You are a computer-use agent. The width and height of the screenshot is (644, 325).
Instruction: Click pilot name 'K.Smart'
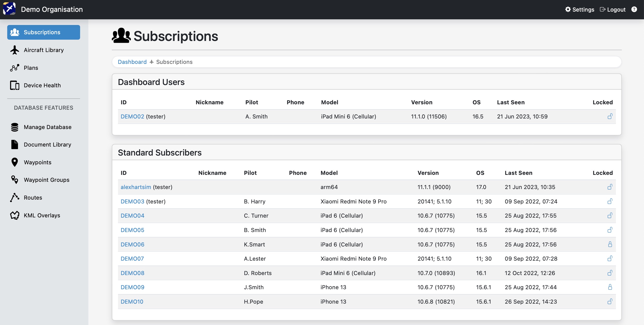point(254,244)
